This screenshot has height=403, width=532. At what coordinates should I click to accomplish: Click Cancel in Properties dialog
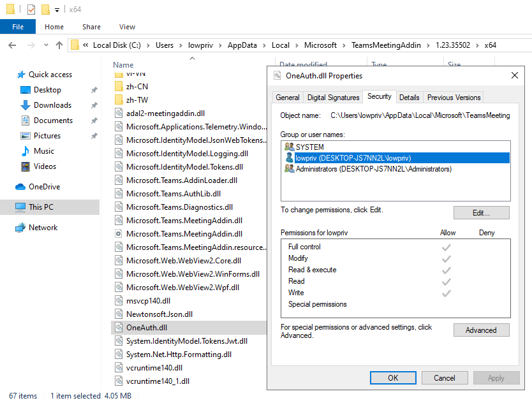coord(445,378)
